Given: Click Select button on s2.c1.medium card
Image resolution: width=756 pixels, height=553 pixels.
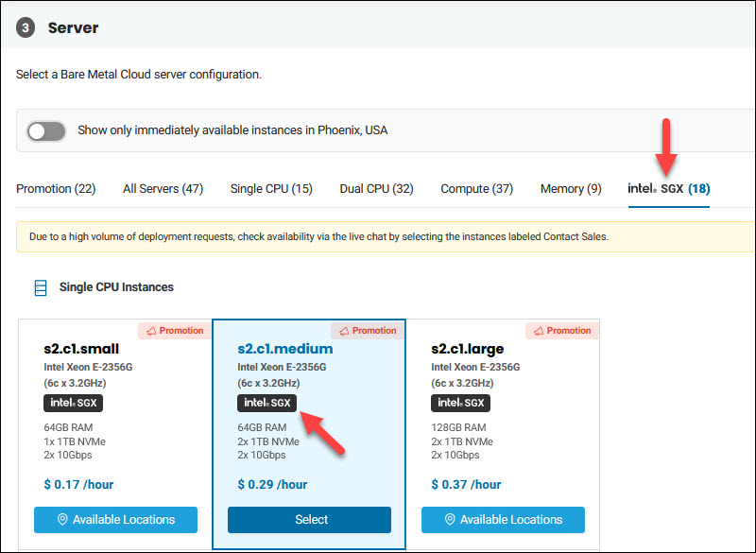Looking at the screenshot, I should point(310,520).
